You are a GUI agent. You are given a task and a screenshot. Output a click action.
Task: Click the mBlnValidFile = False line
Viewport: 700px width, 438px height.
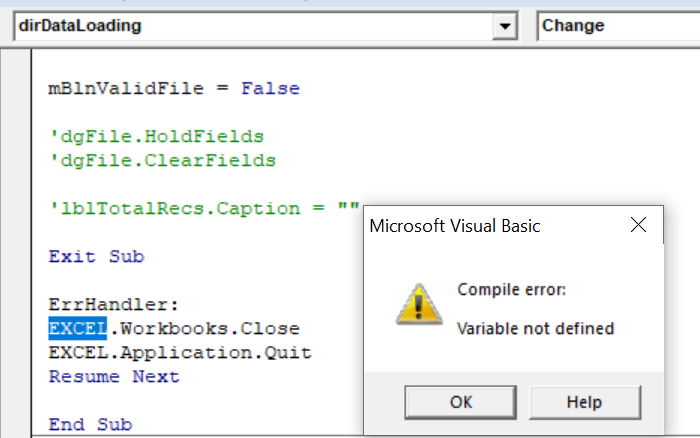click(x=174, y=88)
